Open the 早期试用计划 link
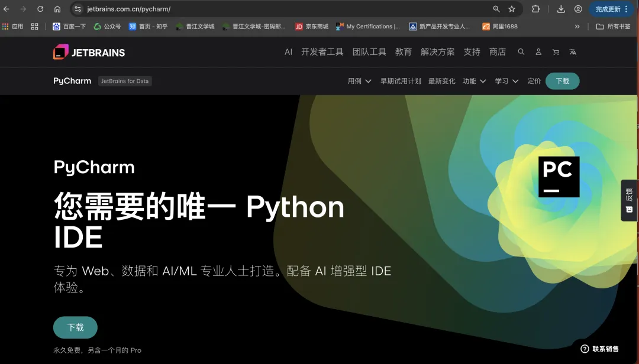This screenshot has width=639, height=364. point(401,81)
